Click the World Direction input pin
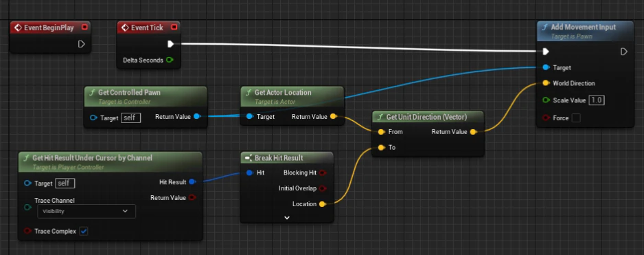This screenshot has height=255, width=644. tap(546, 83)
